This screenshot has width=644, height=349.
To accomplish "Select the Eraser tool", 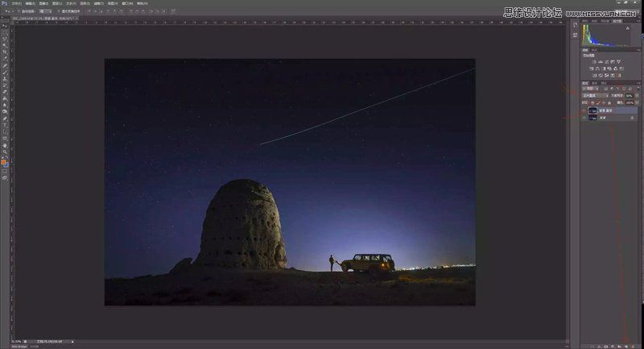I will click(x=5, y=92).
